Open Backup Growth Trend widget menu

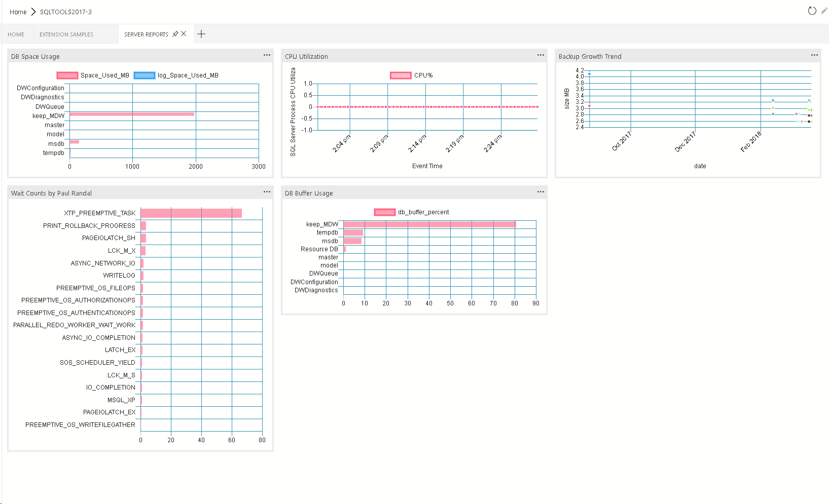pyautogui.click(x=814, y=55)
